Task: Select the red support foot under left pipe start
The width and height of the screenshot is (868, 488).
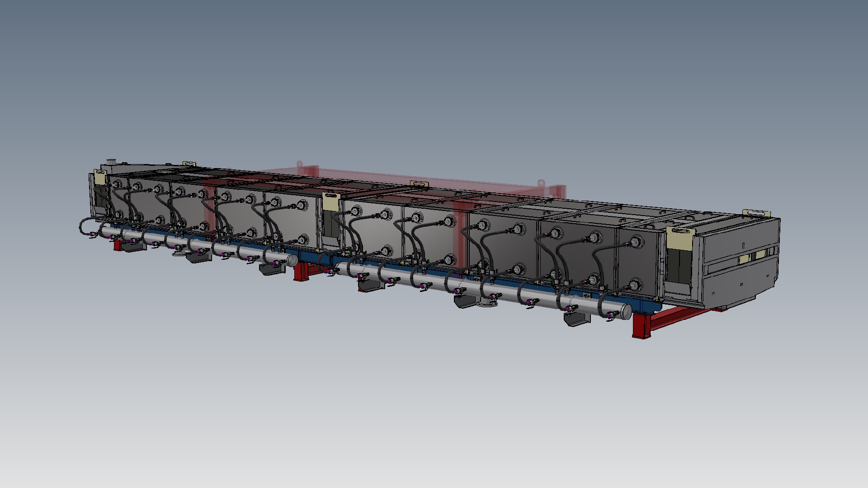Action: [x=117, y=245]
